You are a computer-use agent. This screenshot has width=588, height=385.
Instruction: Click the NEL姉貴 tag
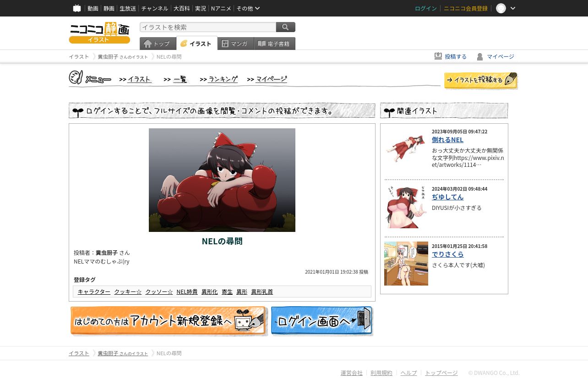click(x=187, y=292)
